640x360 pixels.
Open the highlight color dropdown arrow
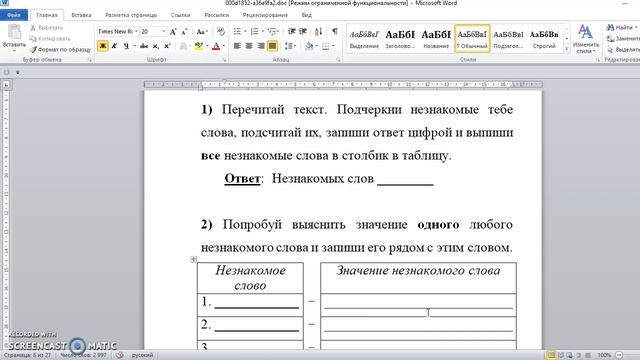tap(207, 46)
